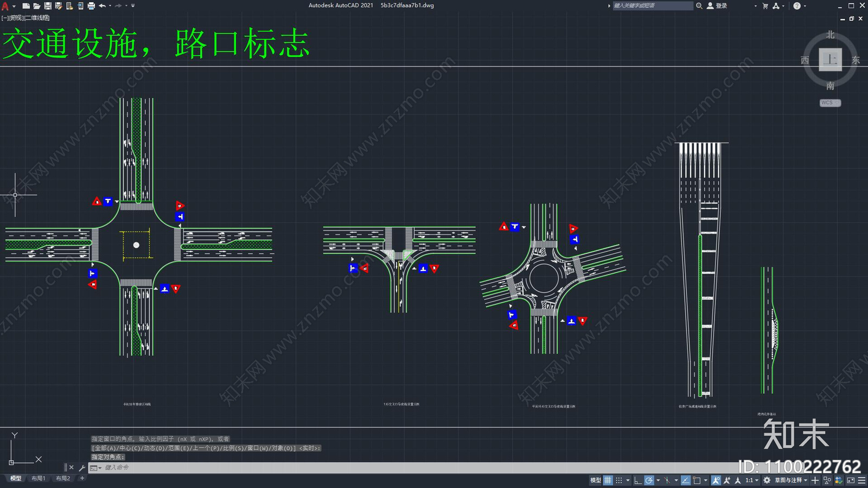Click the 模型 space button in status bar
The width and height of the screenshot is (868, 488).
tap(595, 480)
